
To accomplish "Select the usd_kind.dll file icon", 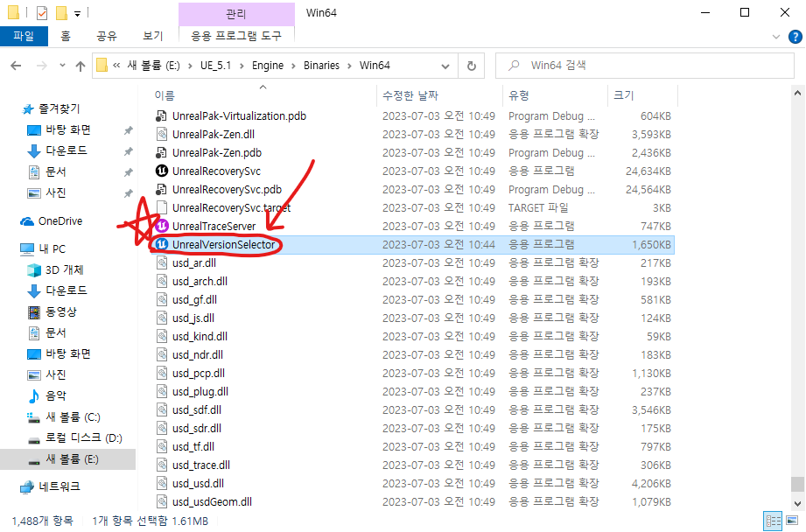I will click(x=162, y=336).
